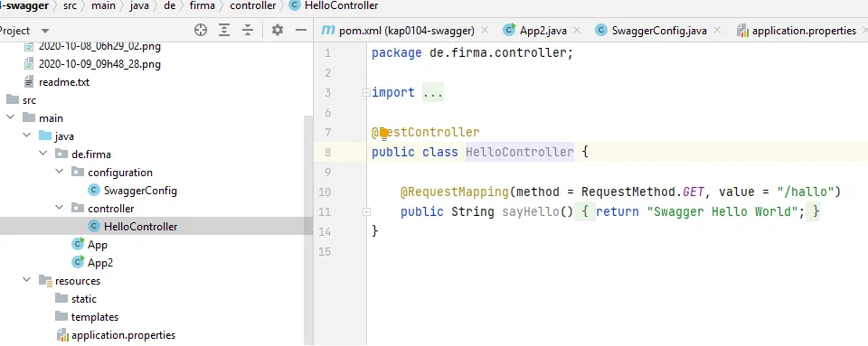
Task: Select the src folder in tree
Action: 29,100
